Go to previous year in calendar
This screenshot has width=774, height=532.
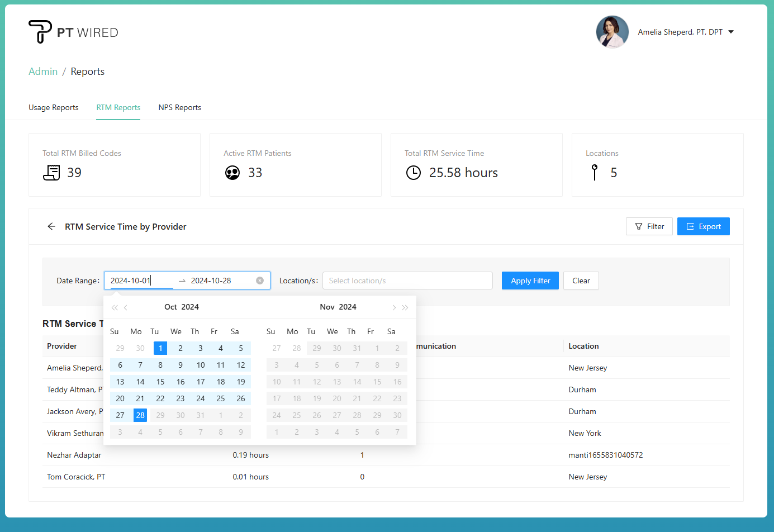115,307
